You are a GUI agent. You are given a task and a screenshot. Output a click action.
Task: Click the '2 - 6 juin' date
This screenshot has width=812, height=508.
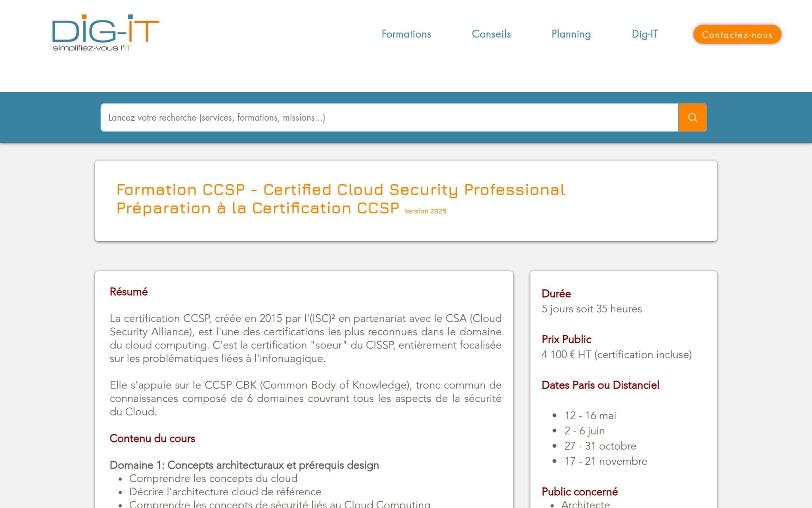tap(584, 431)
